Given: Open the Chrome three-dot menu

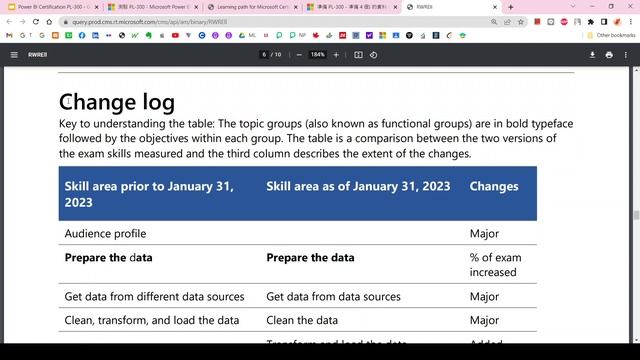Looking at the screenshot, I should point(631,22).
